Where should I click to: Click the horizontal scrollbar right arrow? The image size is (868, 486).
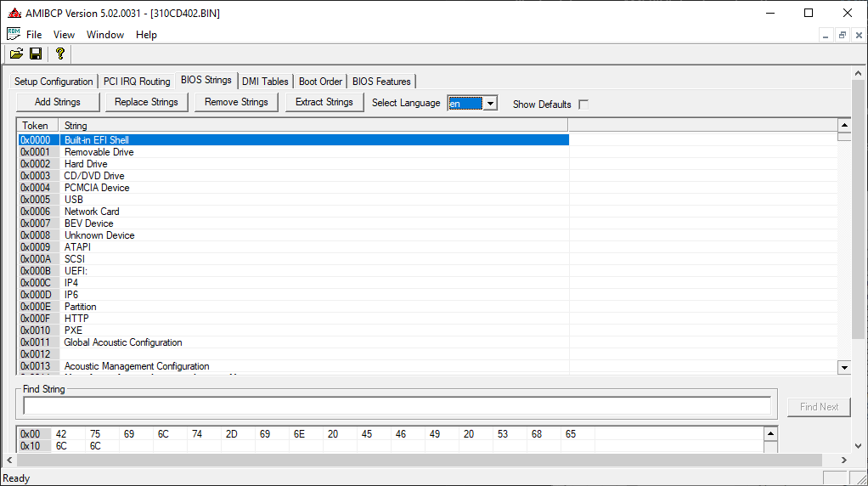[x=843, y=460]
